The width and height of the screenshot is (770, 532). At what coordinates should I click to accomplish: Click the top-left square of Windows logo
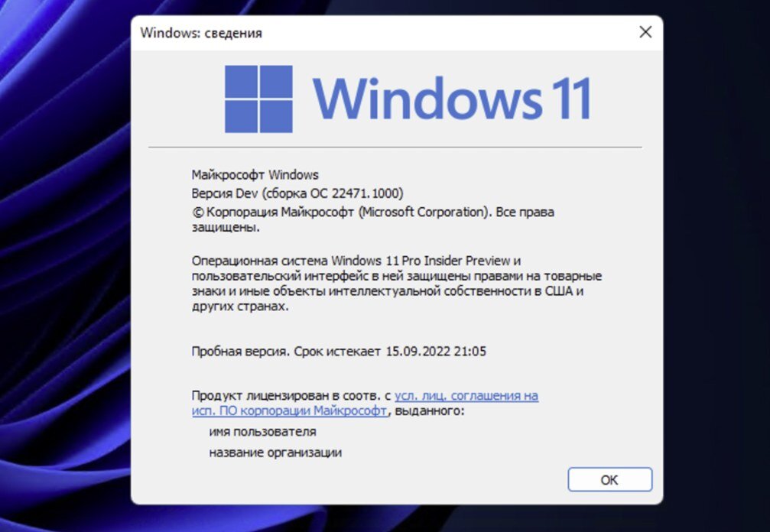[241, 82]
